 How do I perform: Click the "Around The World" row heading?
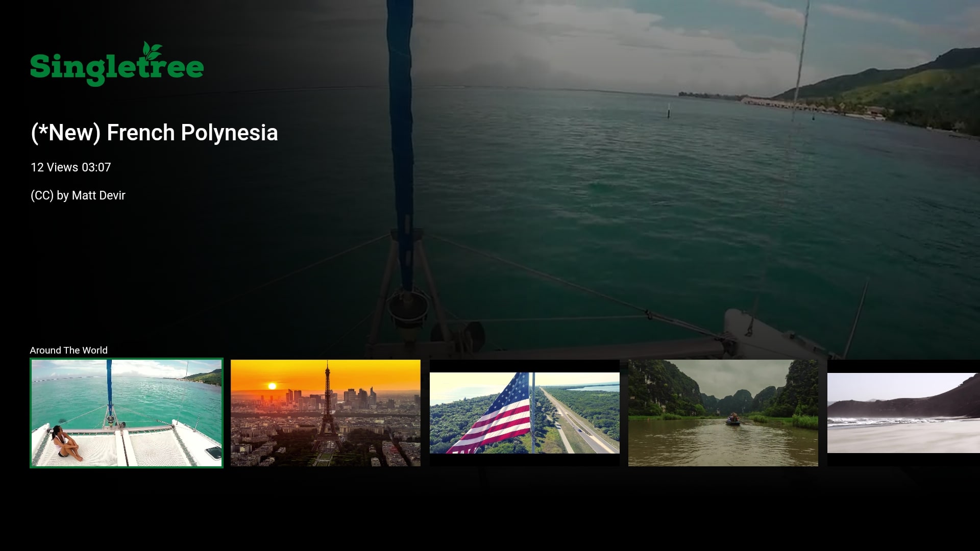click(69, 350)
